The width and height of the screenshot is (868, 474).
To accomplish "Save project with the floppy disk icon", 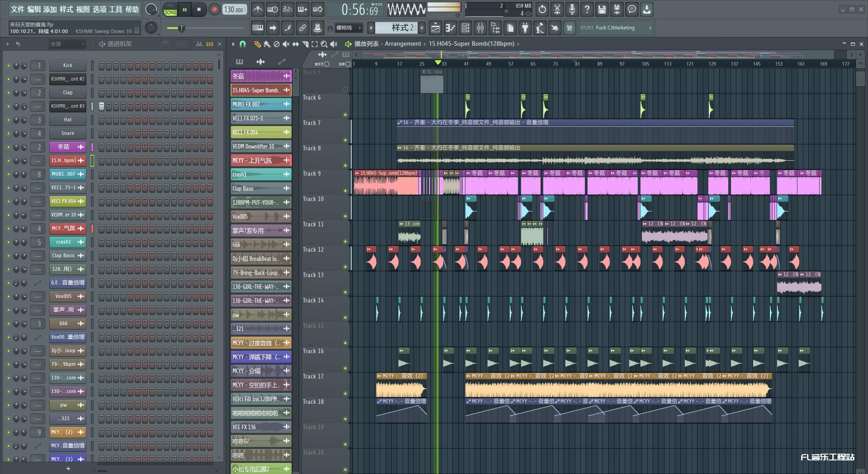I will (602, 9).
